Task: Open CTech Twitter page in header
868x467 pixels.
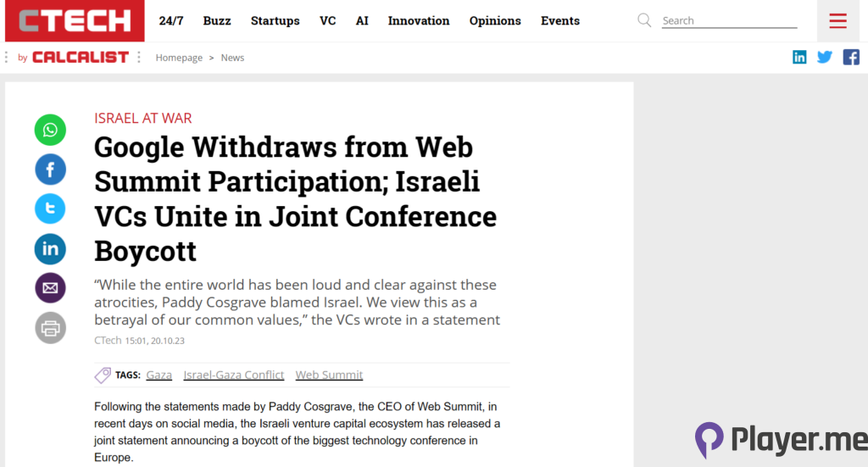Action: pos(825,57)
